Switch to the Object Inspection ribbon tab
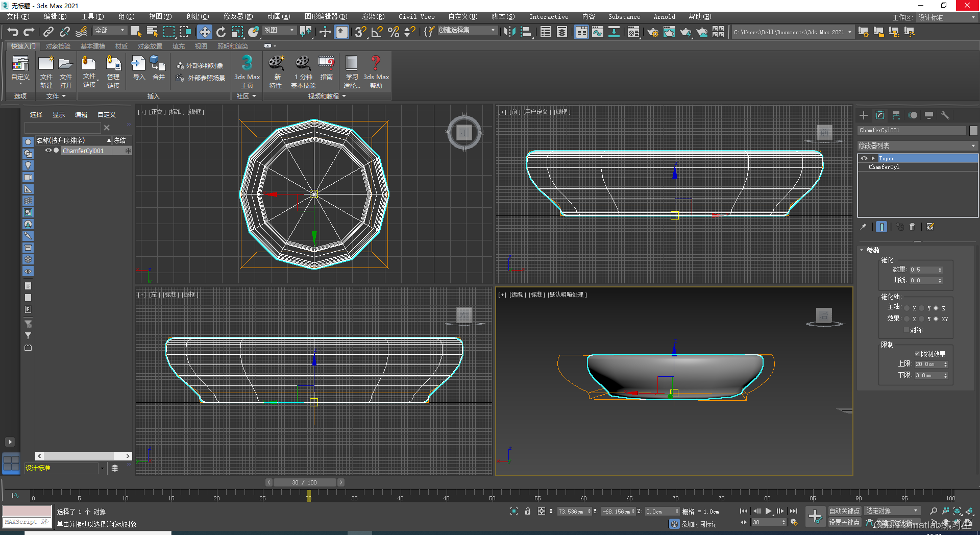 [x=58, y=46]
